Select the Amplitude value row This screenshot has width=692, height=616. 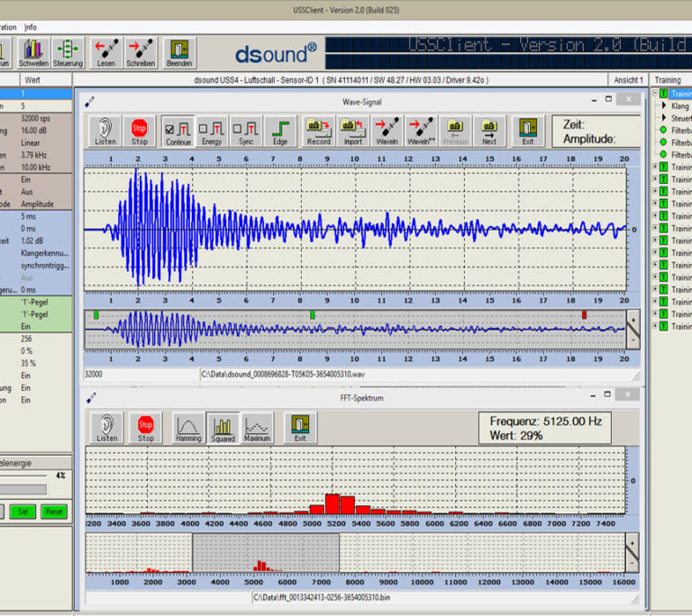pos(36,204)
